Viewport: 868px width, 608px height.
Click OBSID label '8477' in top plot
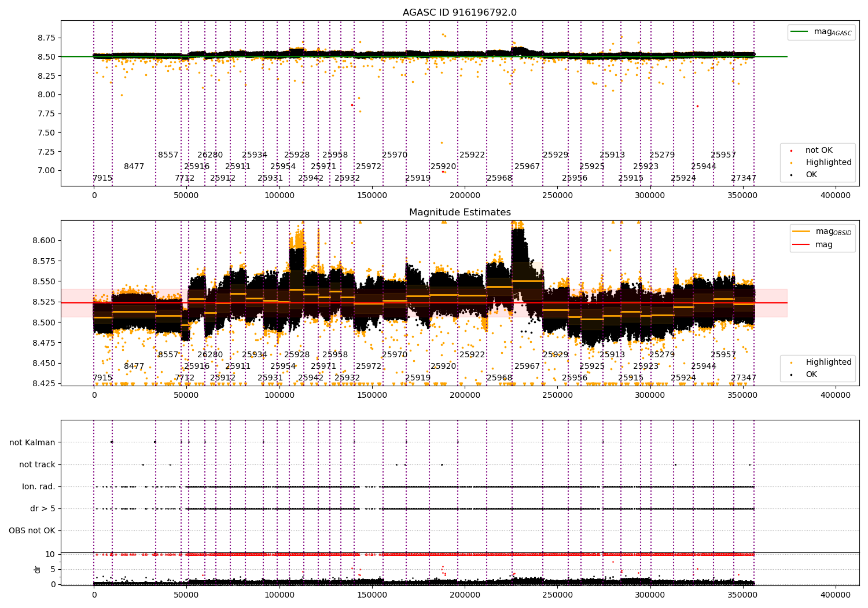coord(134,166)
